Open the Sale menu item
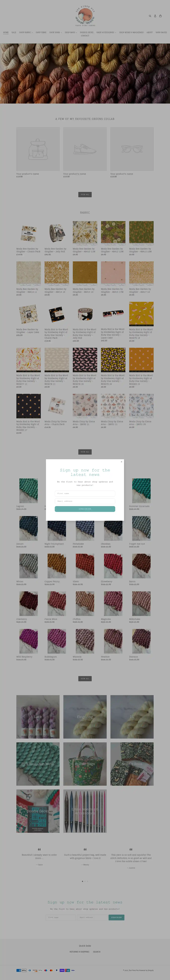 pos(14,32)
